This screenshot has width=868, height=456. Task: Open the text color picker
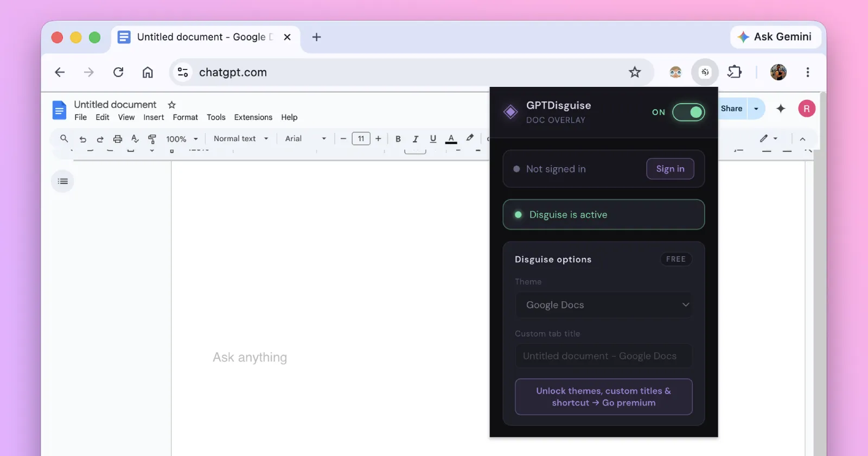(451, 139)
